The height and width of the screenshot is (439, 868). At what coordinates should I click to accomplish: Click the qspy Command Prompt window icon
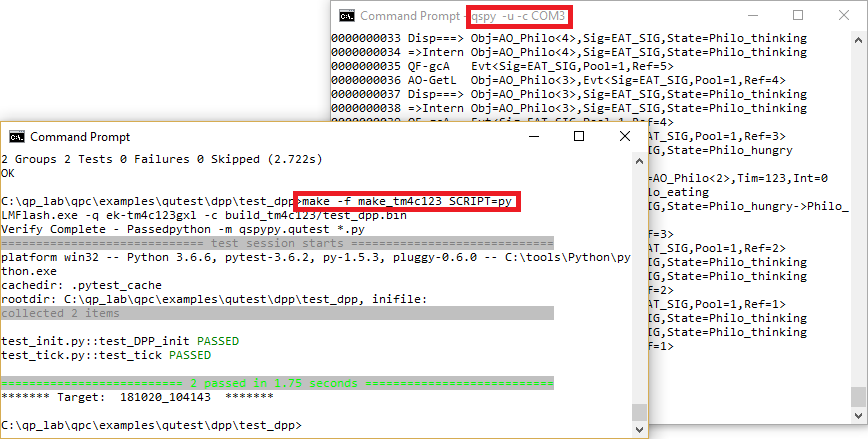pyautogui.click(x=347, y=16)
